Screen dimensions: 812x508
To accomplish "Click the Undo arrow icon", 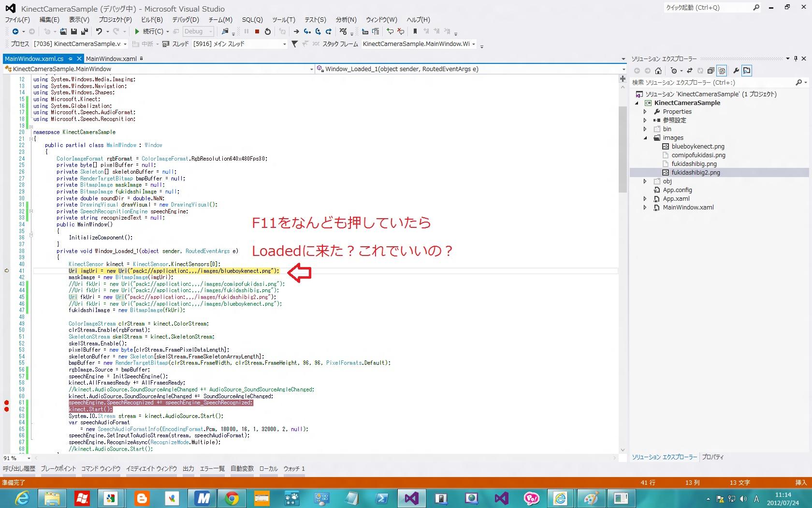I will [99, 31].
